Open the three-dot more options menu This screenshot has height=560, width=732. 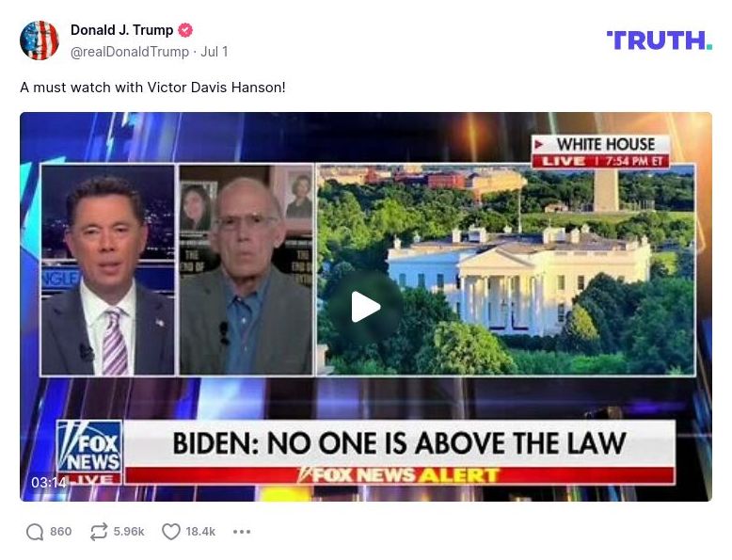[242, 532]
